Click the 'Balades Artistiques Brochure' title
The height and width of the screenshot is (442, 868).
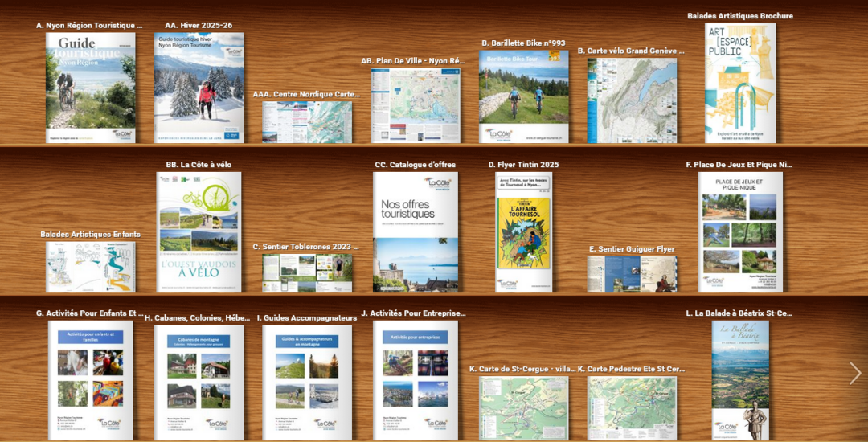740,16
